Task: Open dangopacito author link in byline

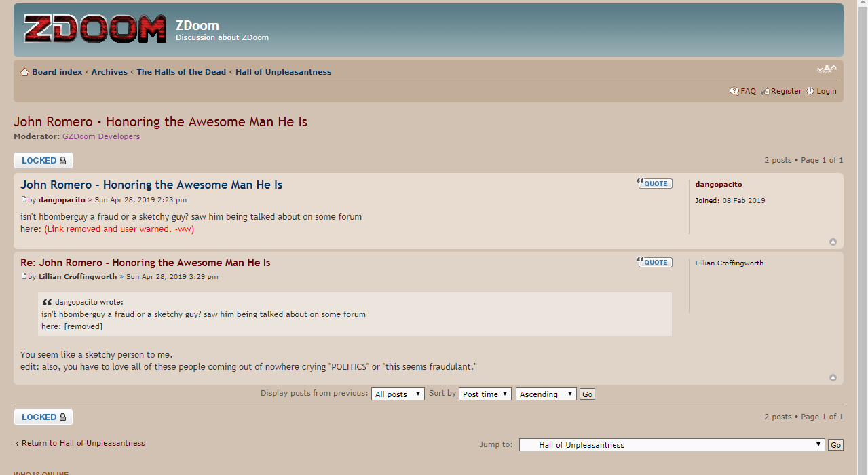Action: pos(62,200)
